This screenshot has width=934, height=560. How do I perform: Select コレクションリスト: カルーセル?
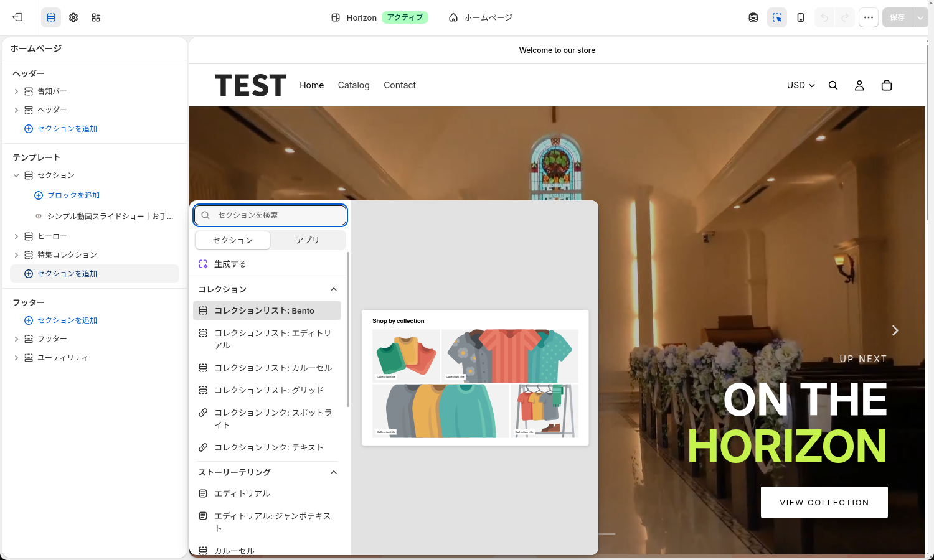(267, 368)
